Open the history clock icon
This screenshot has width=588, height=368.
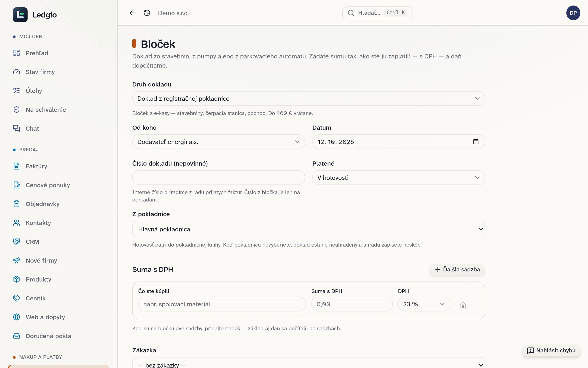pyautogui.click(x=147, y=13)
